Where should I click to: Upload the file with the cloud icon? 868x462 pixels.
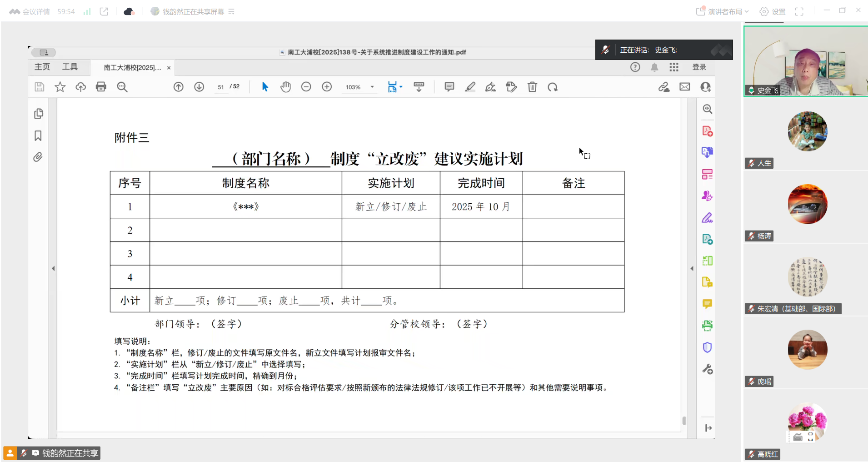point(80,87)
